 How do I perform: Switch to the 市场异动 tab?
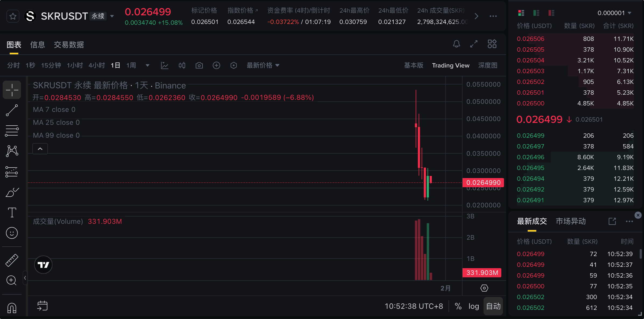[571, 221]
